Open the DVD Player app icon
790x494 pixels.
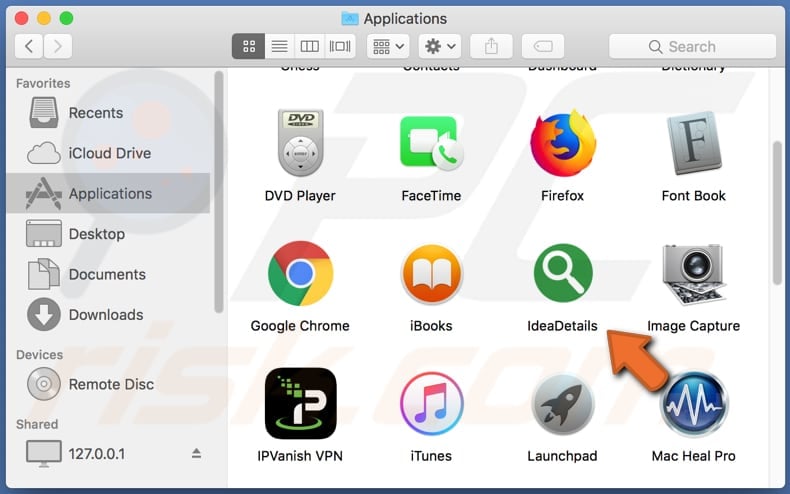point(300,143)
